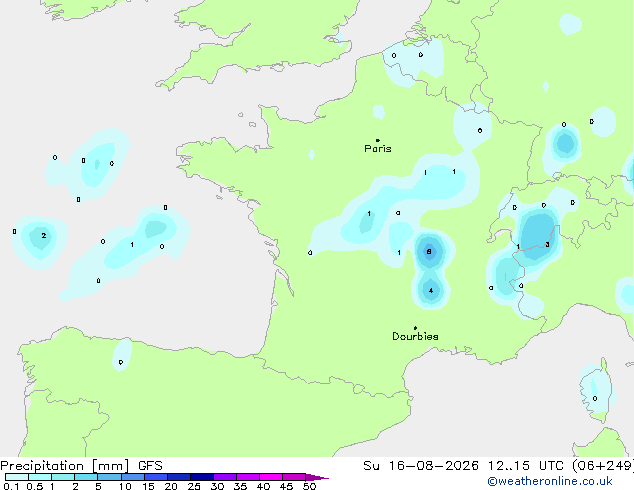Image resolution: width=634 pixels, height=490 pixels.
Task: Pick the 30–35 mm purple legend swatch
Action: click(x=224, y=477)
